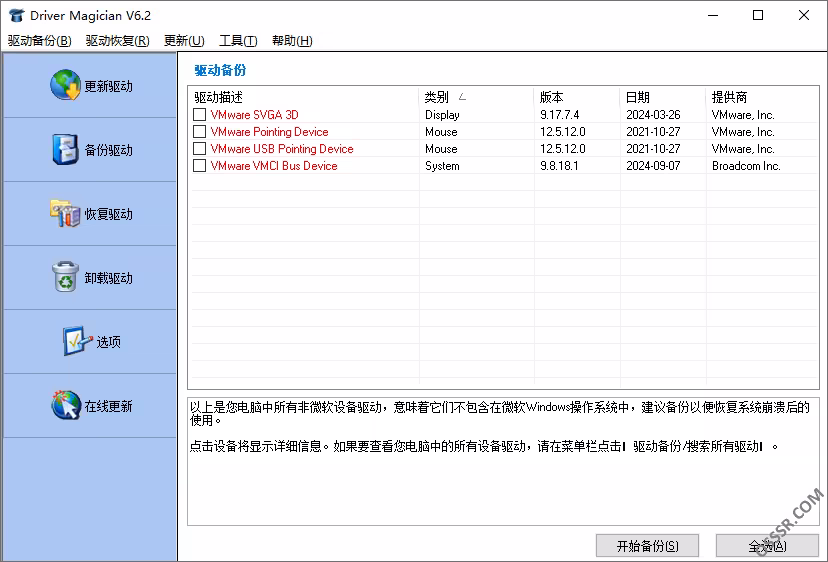Screen dimensions: 828x562
Task: Click the 全选(A) button
Action: 767,546
